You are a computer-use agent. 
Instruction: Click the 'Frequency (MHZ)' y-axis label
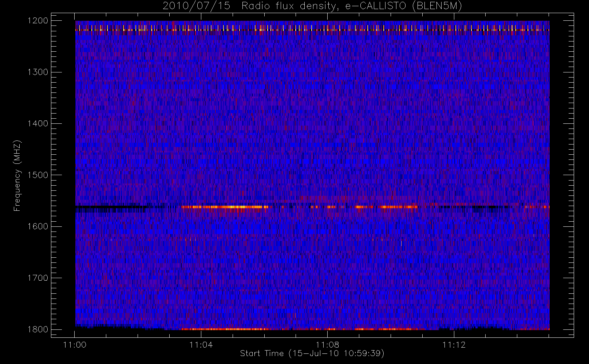point(17,175)
